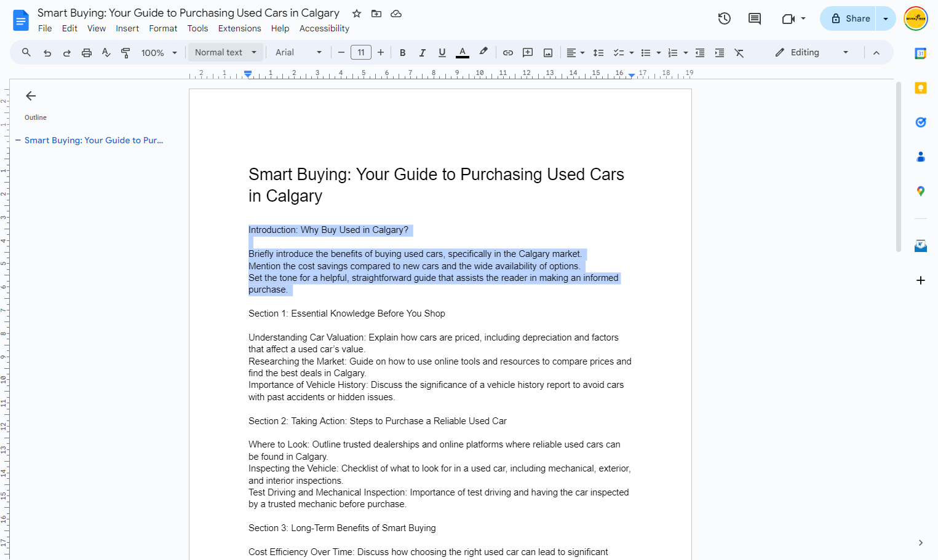Show all comments panel
Screen dimensions: 938x560
(x=755, y=18)
